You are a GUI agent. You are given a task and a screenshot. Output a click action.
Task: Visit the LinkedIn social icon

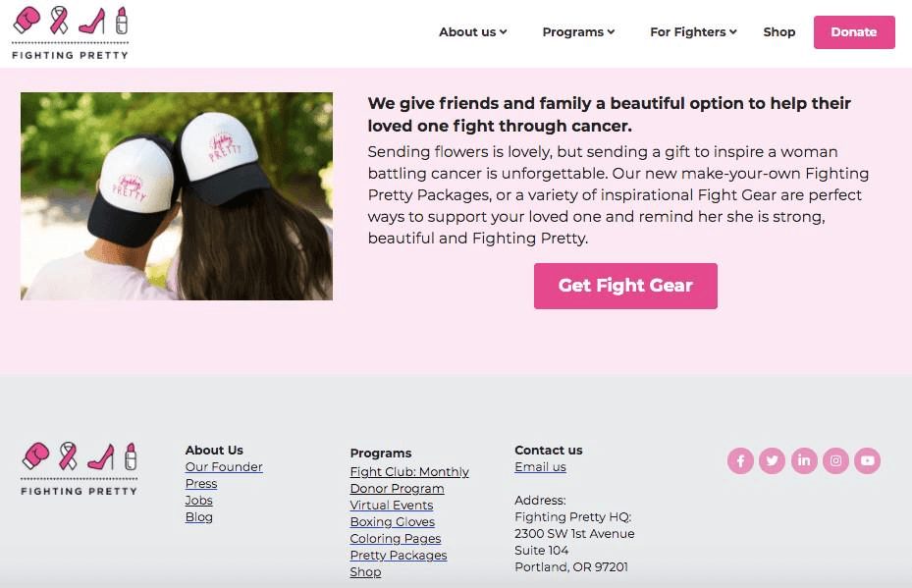(x=804, y=460)
